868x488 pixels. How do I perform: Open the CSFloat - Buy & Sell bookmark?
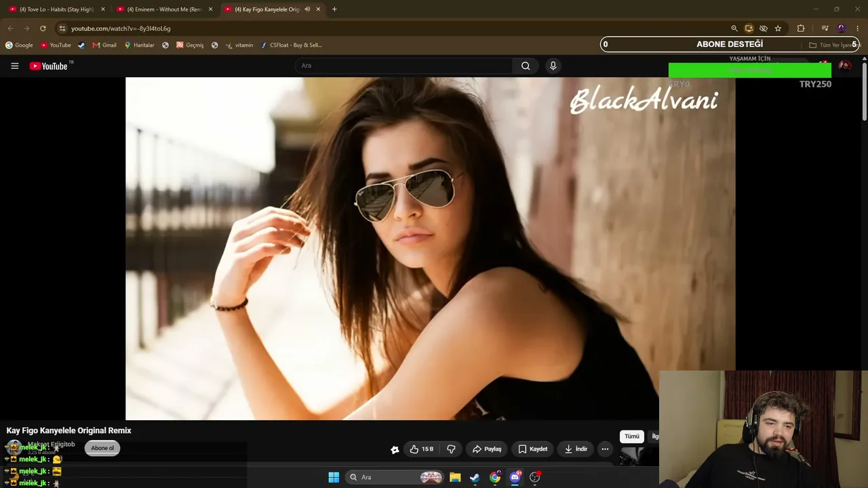[292, 45]
